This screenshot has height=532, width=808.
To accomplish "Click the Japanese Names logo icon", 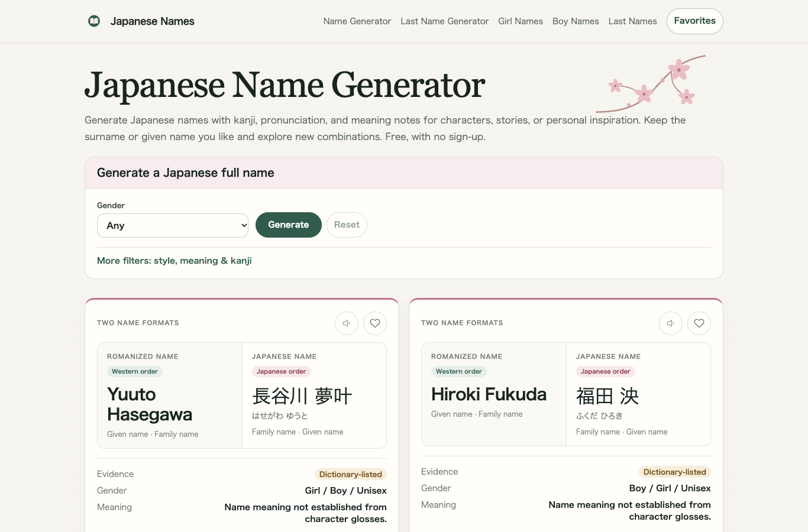I will point(94,21).
